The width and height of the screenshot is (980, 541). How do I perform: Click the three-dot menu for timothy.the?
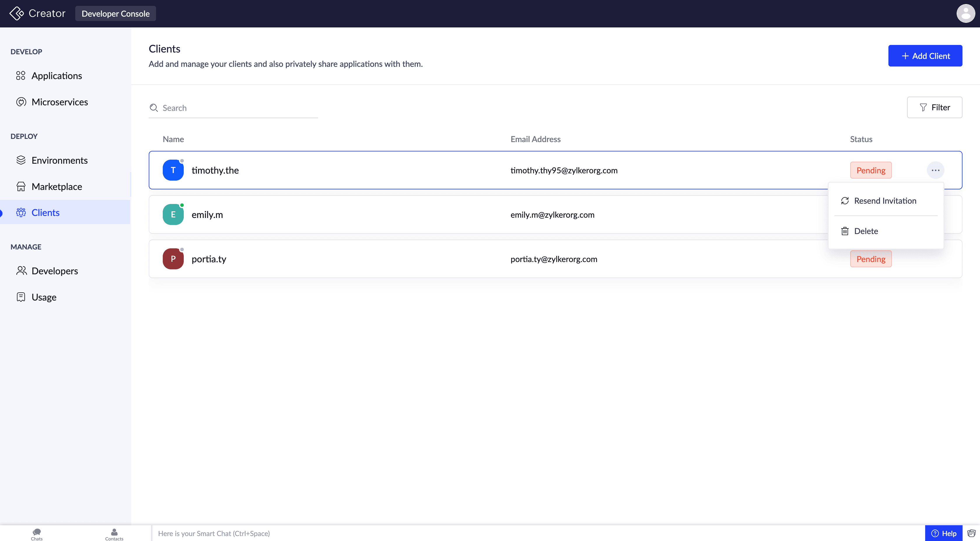pos(935,170)
